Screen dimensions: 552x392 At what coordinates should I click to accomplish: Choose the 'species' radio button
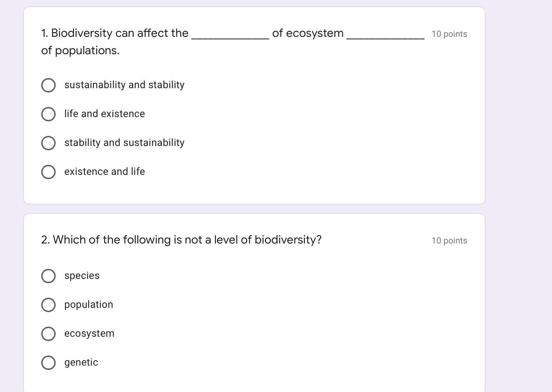coord(48,276)
